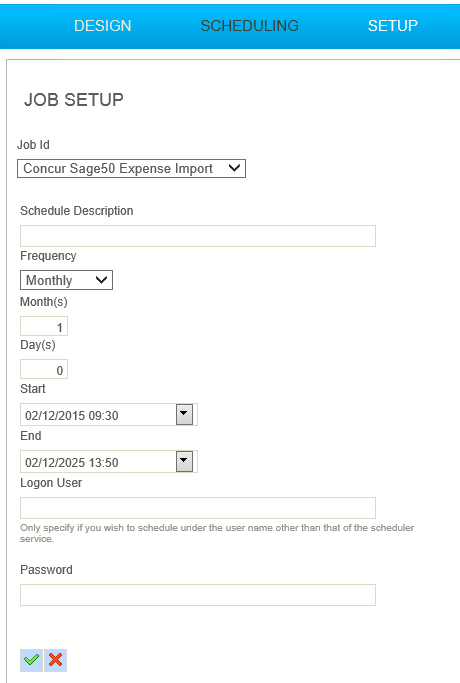
Task: Click the Job Id label
Action: coord(33,145)
